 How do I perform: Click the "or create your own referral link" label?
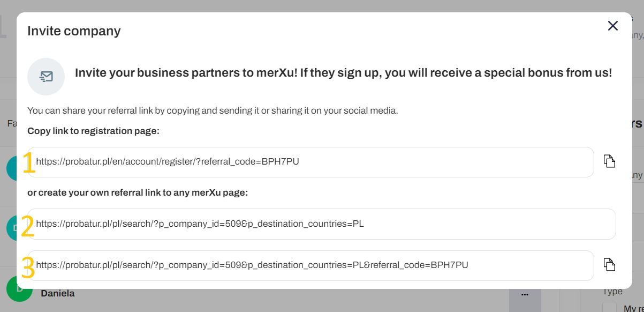138,192
